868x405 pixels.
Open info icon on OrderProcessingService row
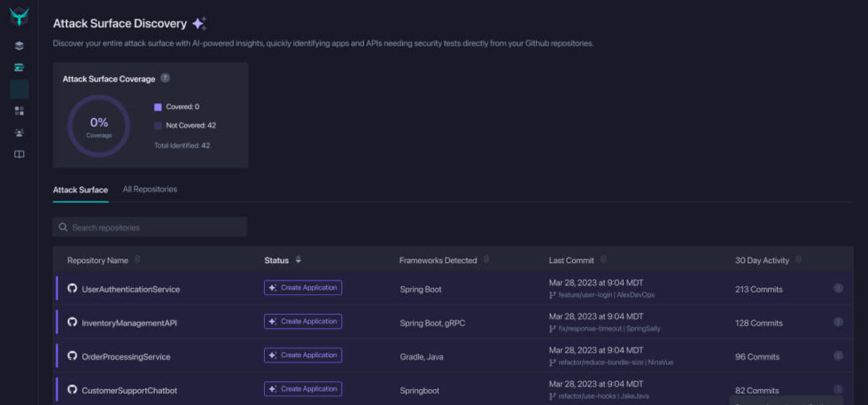pos(838,355)
